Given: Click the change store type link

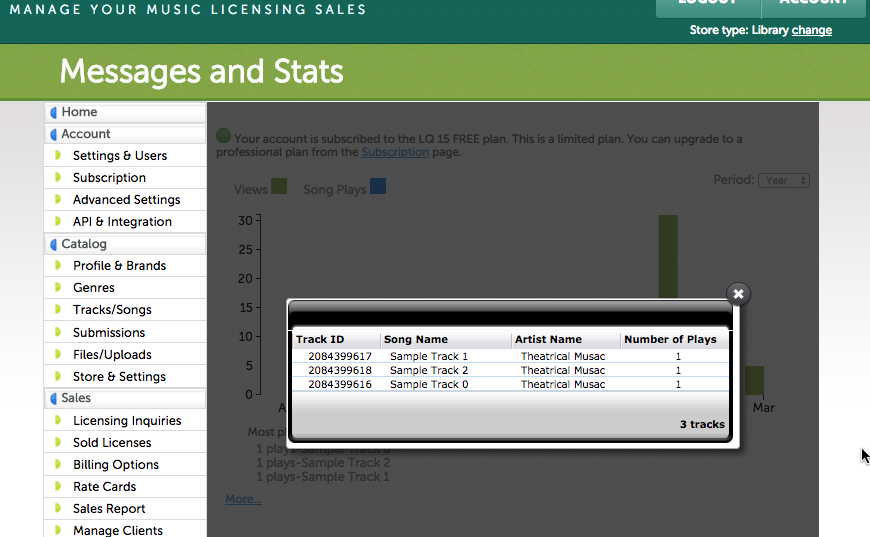Looking at the screenshot, I should [811, 30].
